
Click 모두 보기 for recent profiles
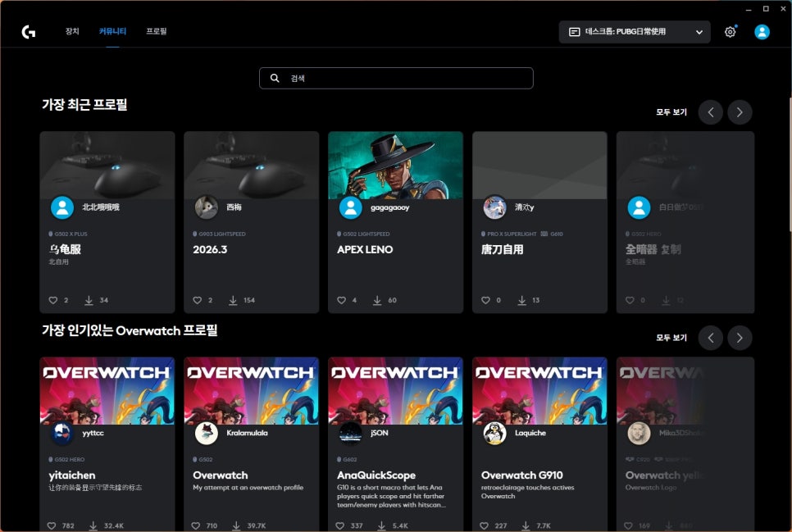click(671, 112)
